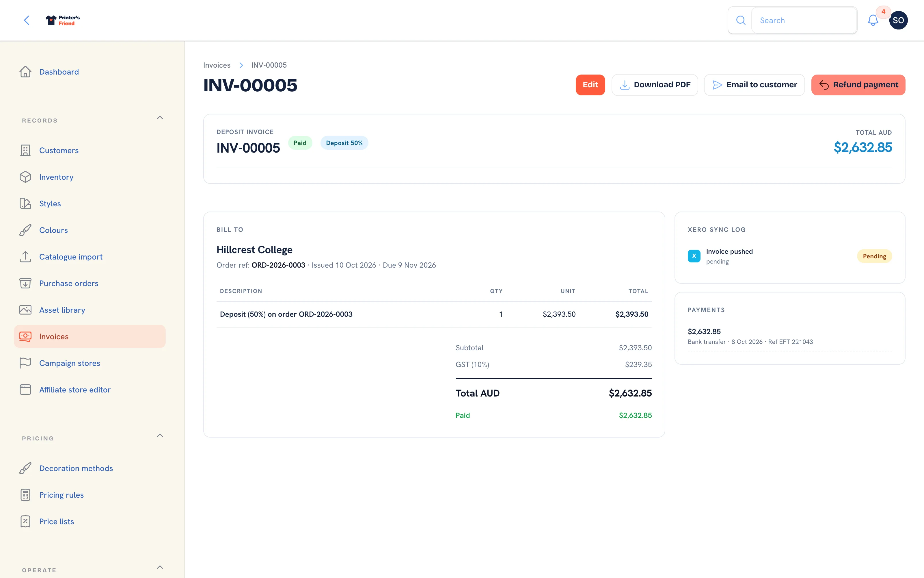Image resolution: width=924 pixels, height=578 pixels.
Task: Click the search magnifier icon
Action: [x=740, y=20]
